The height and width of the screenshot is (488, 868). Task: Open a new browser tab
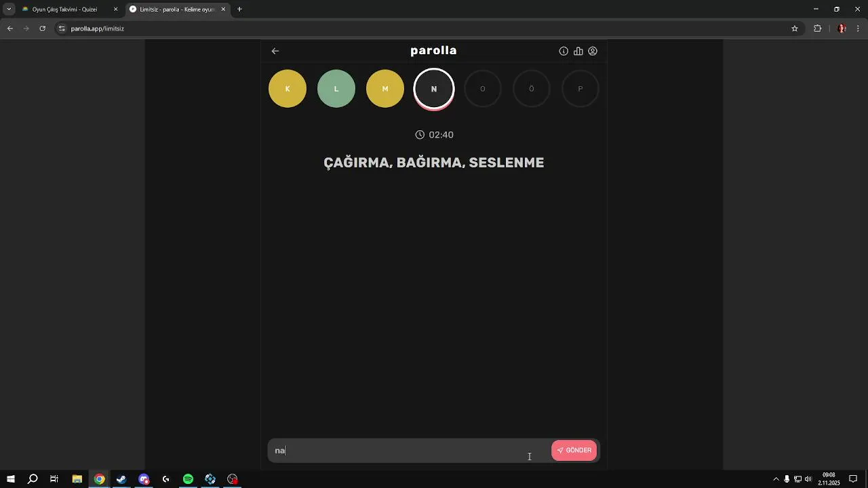click(x=239, y=9)
